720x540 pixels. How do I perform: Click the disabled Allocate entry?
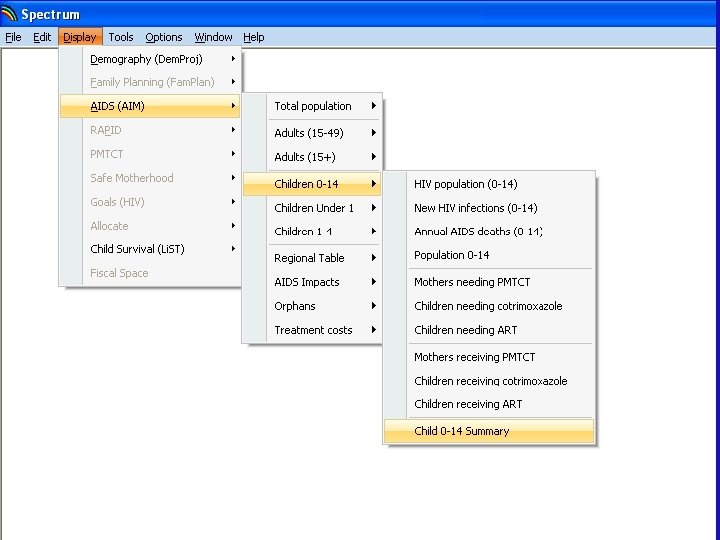click(150, 225)
